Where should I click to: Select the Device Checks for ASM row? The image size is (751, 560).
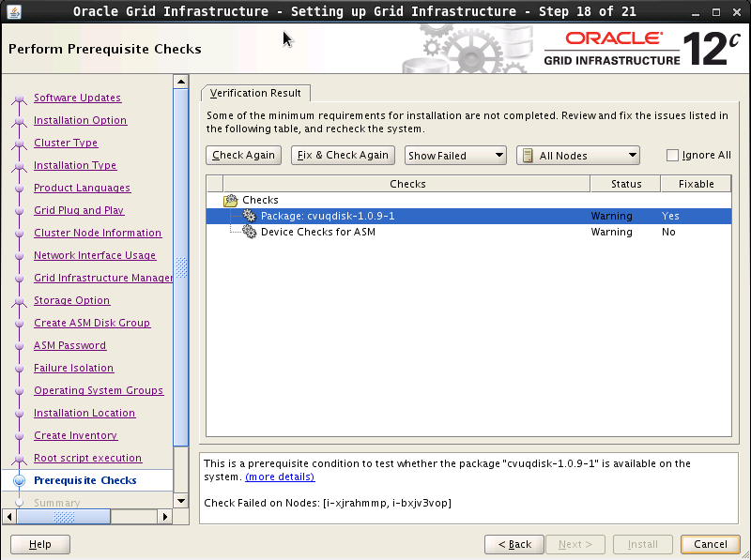[x=317, y=233]
